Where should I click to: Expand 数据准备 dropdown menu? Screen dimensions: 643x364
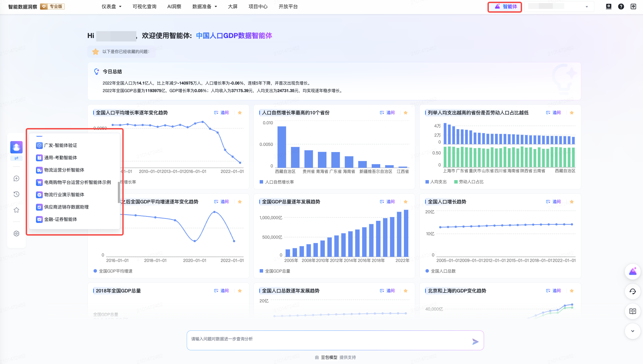tap(205, 7)
